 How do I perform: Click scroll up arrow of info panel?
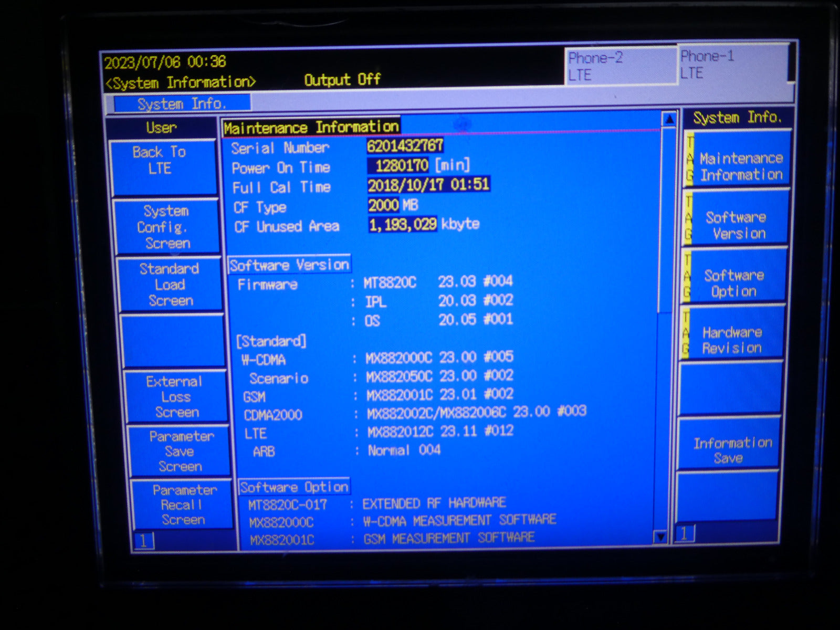point(669,119)
